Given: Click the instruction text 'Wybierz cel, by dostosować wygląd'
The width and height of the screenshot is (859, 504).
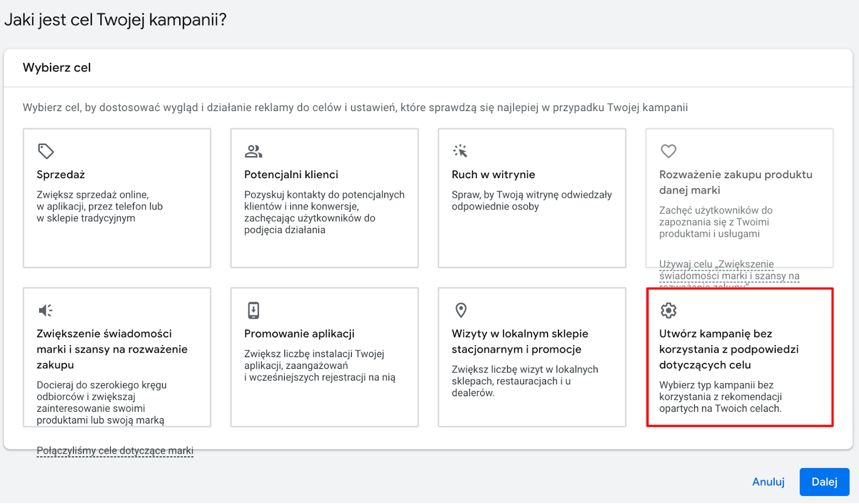Looking at the screenshot, I should pyautogui.click(x=355, y=107).
